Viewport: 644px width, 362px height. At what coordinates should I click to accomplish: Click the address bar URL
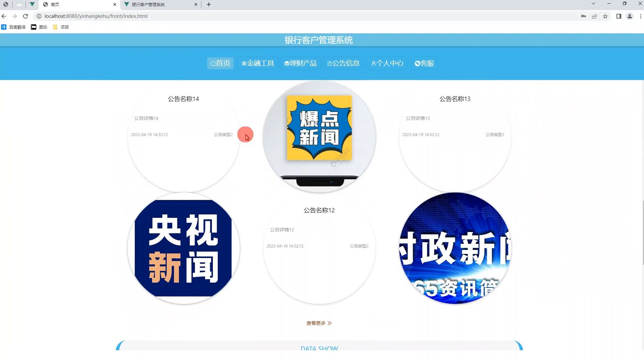click(x=96, y=16)
